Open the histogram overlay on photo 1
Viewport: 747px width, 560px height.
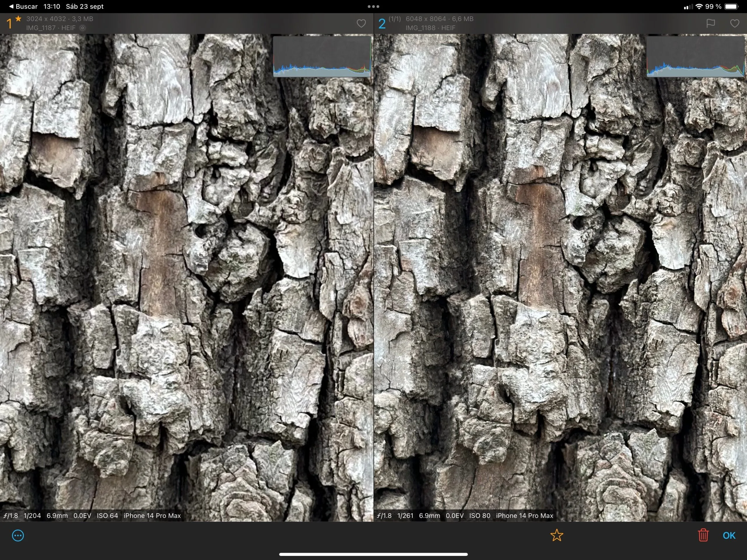322,57
